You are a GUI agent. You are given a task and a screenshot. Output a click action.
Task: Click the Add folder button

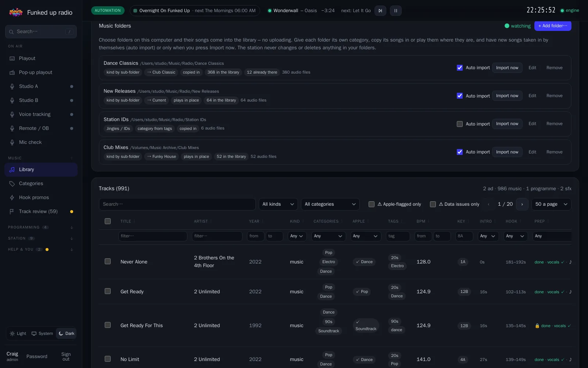(553, 26)
